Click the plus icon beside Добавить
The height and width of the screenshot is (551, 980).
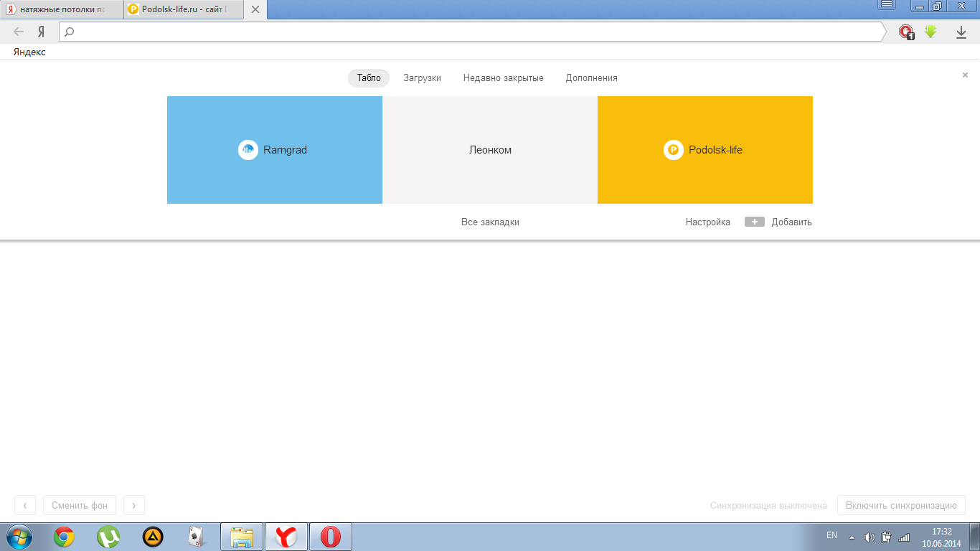click(755, 222)
